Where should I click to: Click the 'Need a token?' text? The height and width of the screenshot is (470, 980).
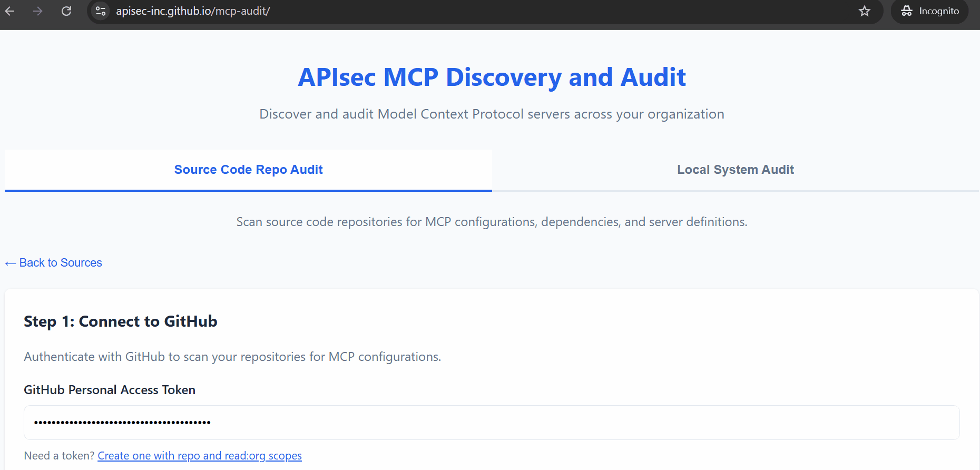(x=60, y=456)
